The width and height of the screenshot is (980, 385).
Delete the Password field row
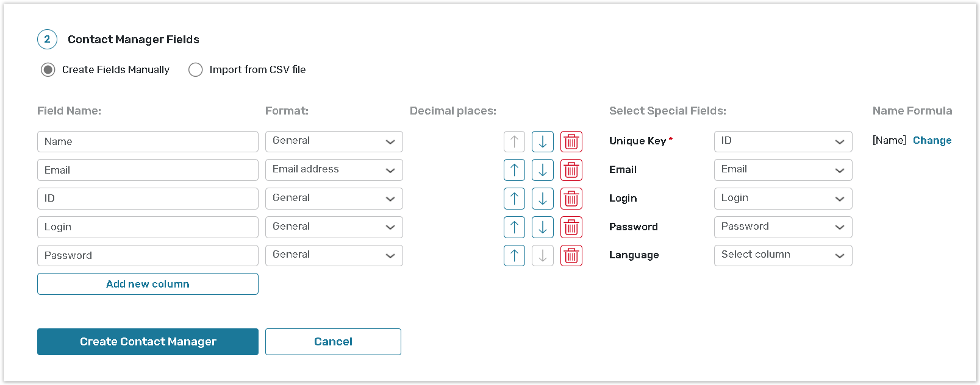tap(571, 256)
